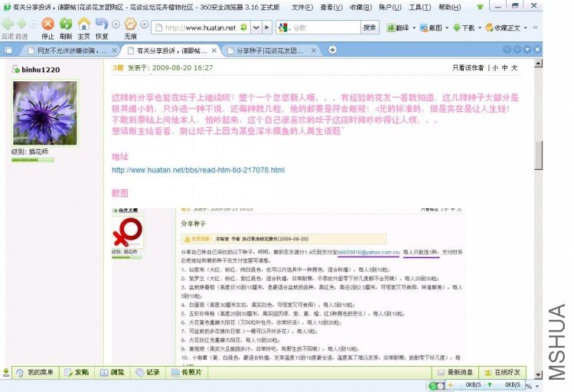Expand the dropdown arrow beside 无痕 paw
The width and height of the screenshot is (574, 392).
coord(145,24)
